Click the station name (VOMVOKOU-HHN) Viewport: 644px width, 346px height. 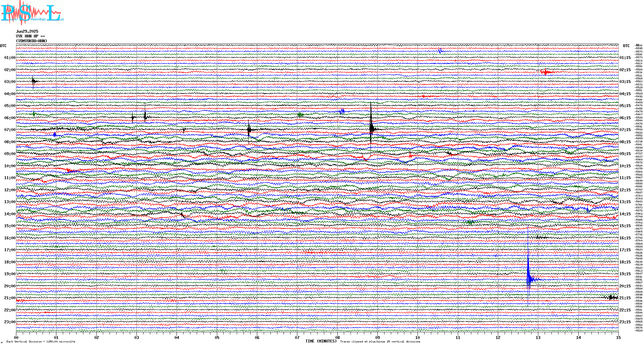[31, 41]
